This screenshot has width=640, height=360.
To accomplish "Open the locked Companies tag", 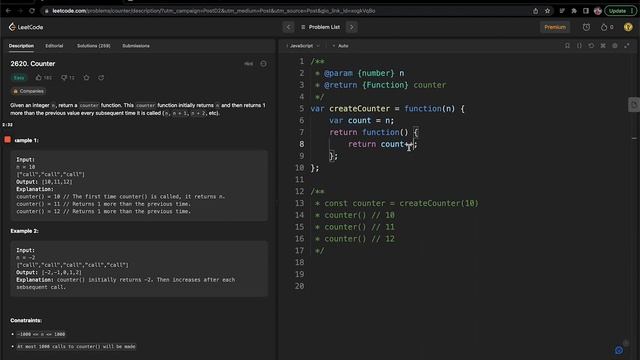I will click(28, 91).
